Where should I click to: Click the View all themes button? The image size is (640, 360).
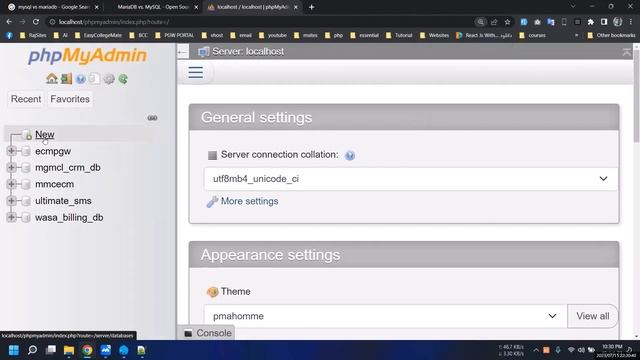click(x=593, y=316)
